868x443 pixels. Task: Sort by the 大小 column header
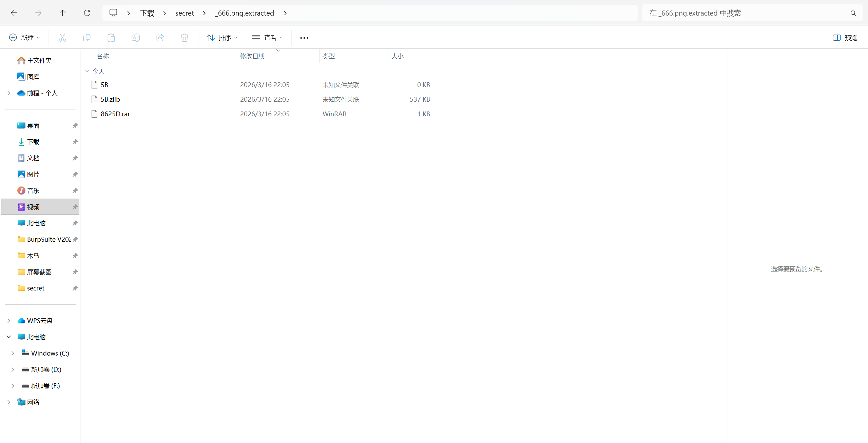click(x=398, y=56)
